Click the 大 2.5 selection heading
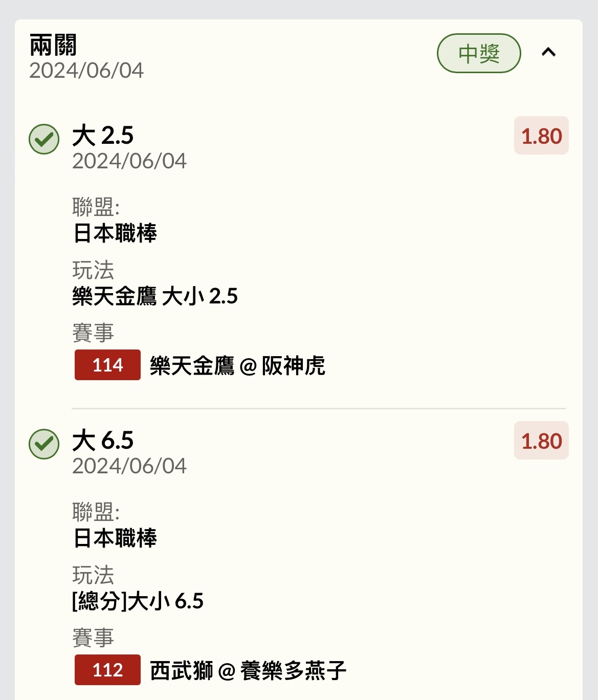 point(103,136)
